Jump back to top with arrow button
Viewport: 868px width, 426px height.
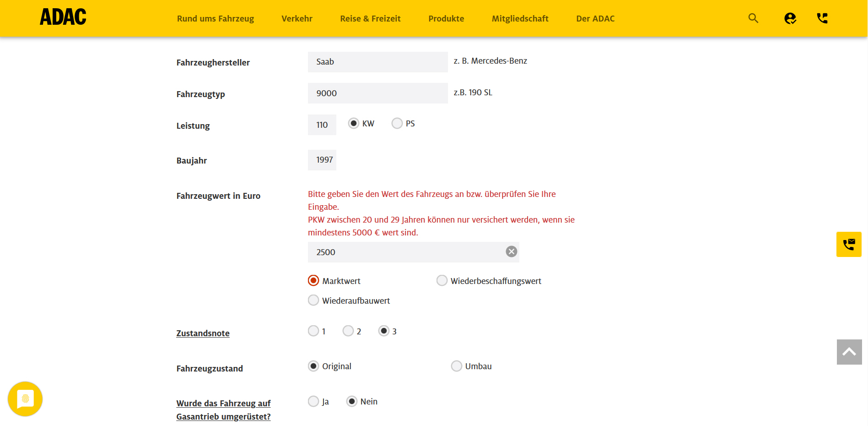pos(849,352)
